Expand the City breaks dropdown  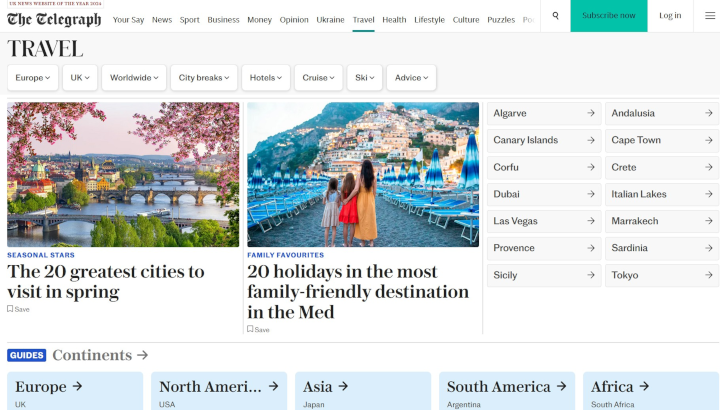(204, 78)
